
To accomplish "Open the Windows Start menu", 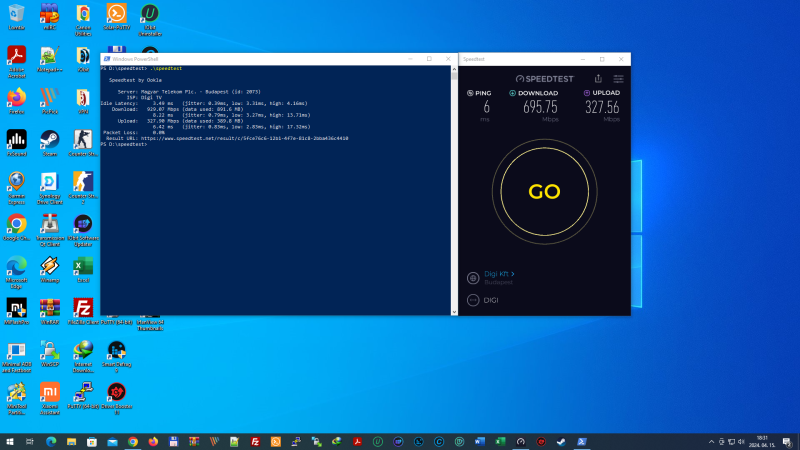I will (x=10, y=442).
